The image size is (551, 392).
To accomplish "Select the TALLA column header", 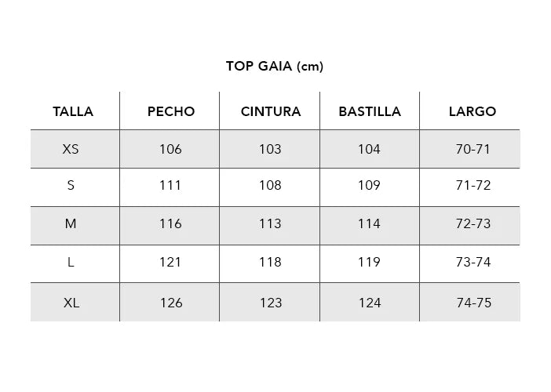I will coord(73,111).
